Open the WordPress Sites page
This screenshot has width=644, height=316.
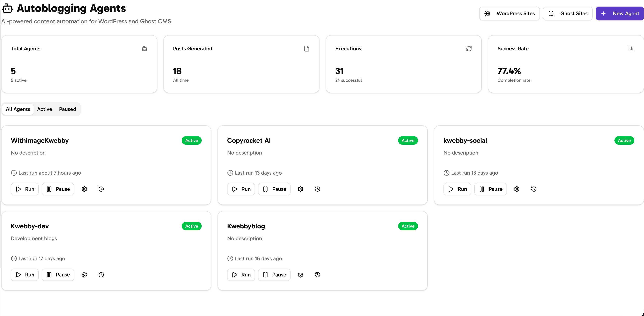point(509,14)
